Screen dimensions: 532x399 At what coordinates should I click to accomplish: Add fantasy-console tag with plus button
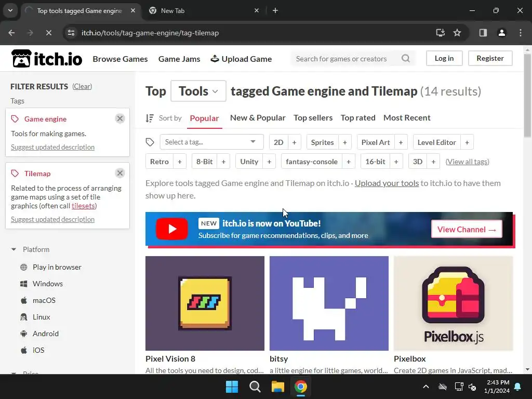tap(349, 162)
